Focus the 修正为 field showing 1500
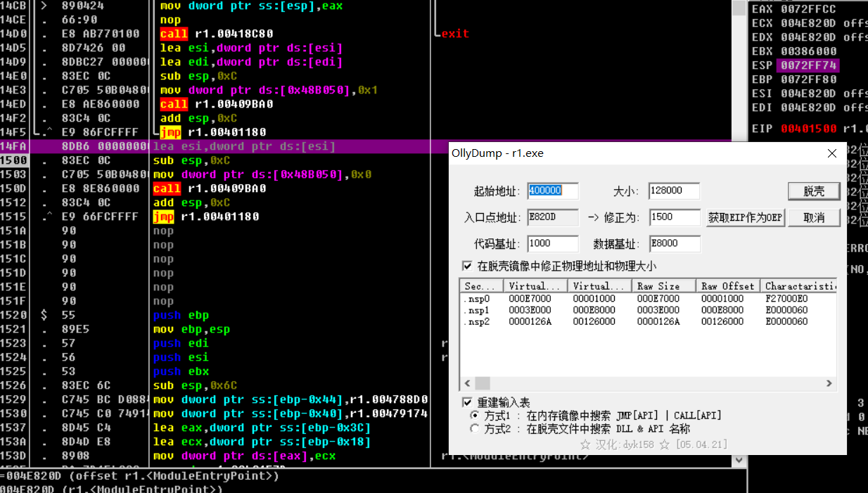The width and height of the screenshot is (868, 493). coord(674,217)
